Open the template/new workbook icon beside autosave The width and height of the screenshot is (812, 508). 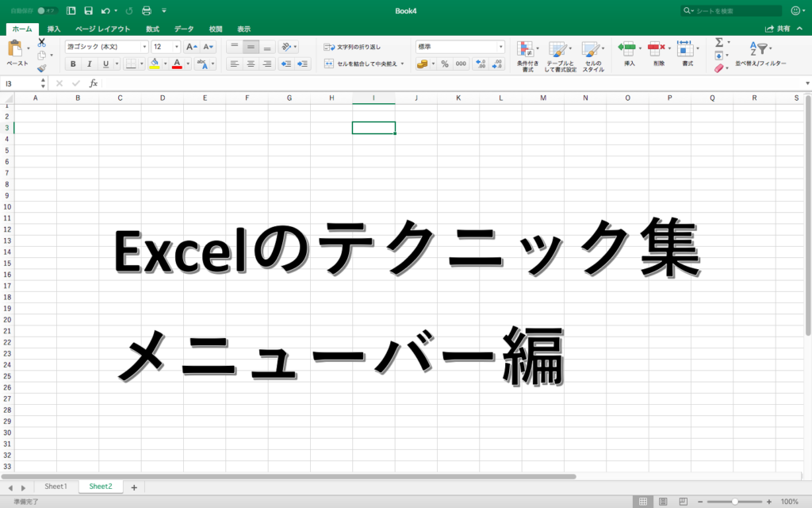tap(71, 11)
